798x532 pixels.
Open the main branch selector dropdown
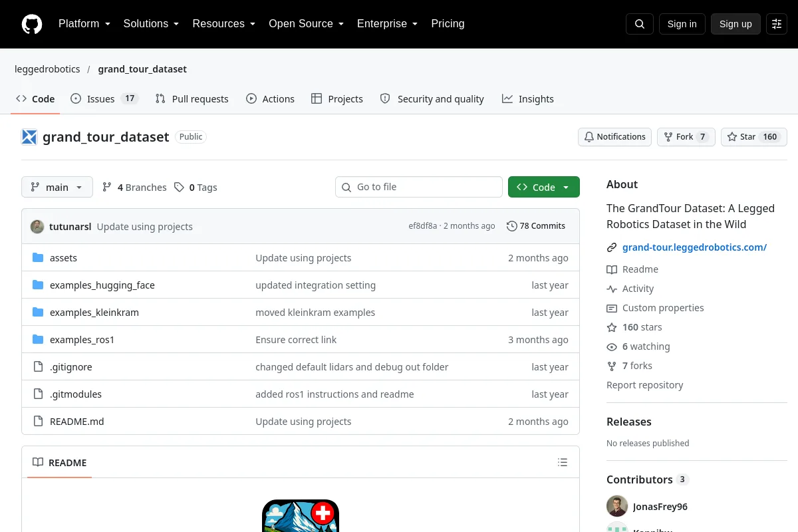coord(57,188)
